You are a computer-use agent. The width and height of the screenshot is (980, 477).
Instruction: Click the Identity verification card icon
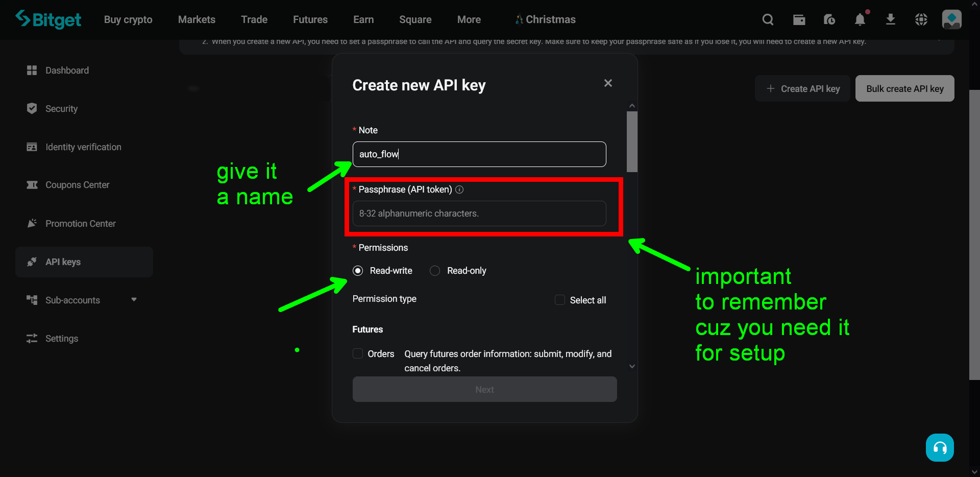click(x=32, y=147)
